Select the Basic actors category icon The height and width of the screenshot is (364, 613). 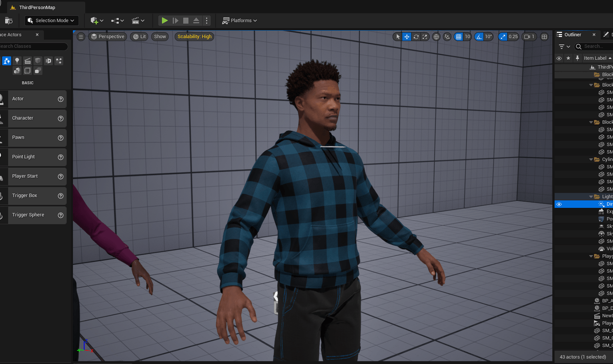click(x=7, y=61)
